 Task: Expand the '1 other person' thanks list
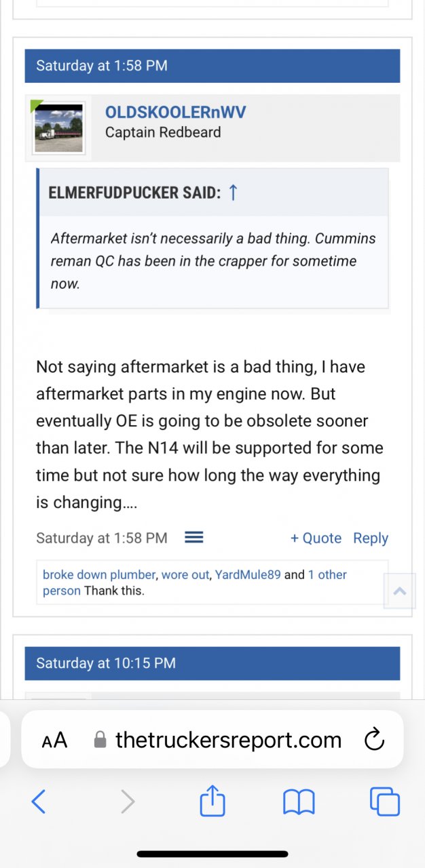pyautogui.click(x=327, y=574)
